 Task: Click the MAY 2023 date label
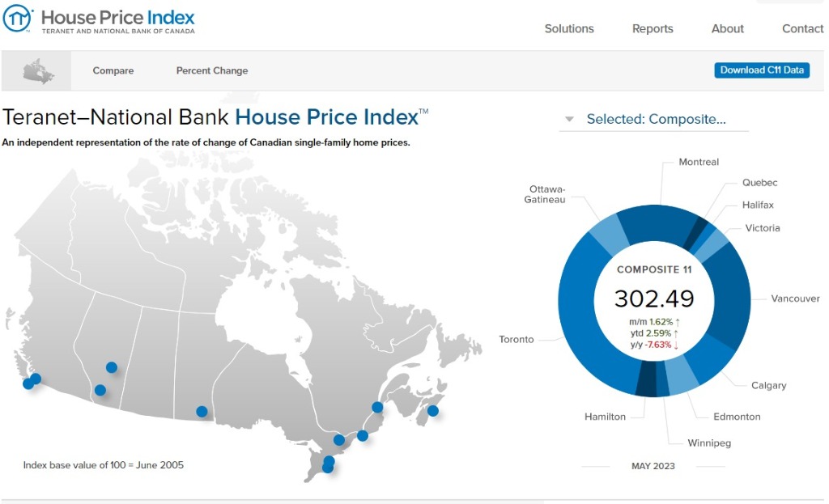(x=653, y=466)
